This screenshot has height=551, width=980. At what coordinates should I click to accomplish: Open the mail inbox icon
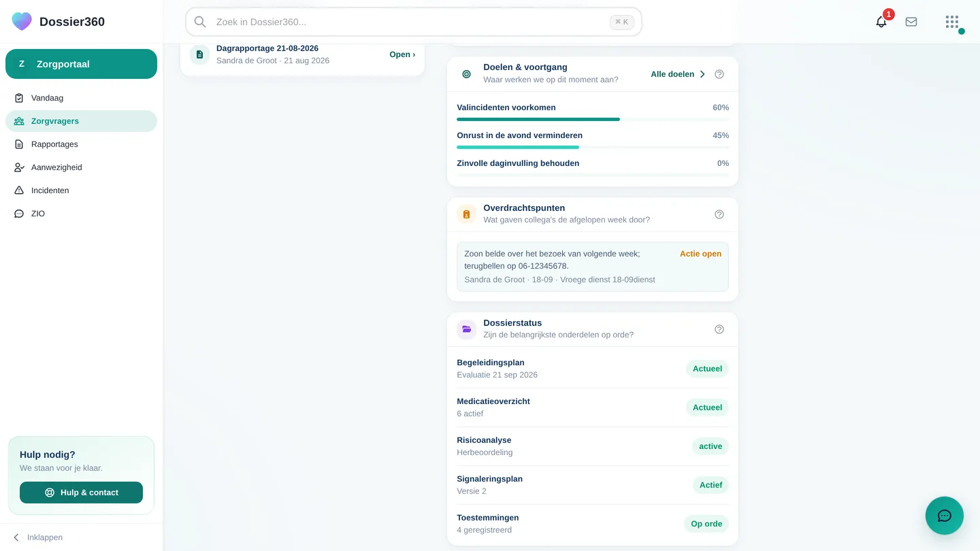911,22
